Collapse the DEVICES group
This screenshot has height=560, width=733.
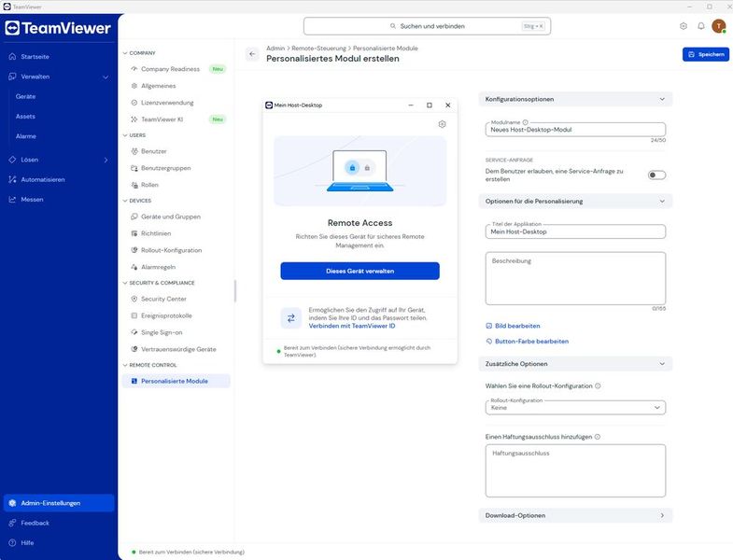125,201
